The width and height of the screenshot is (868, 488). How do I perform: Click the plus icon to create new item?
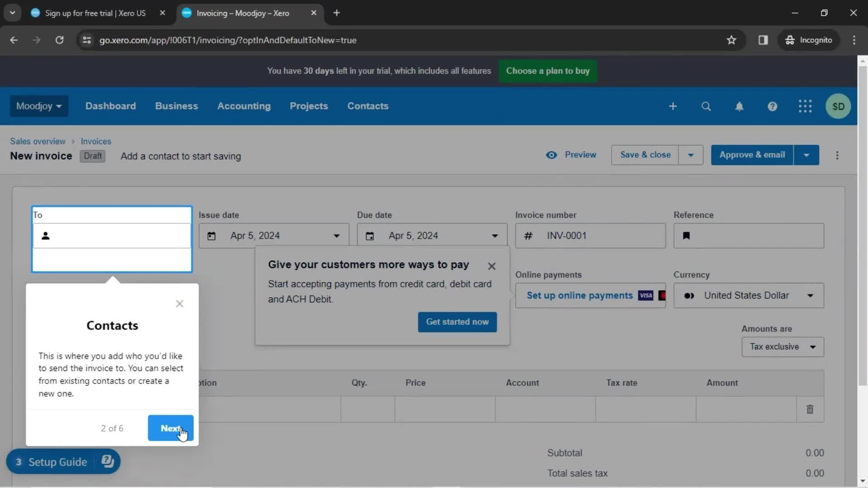(x=673, y=106)
